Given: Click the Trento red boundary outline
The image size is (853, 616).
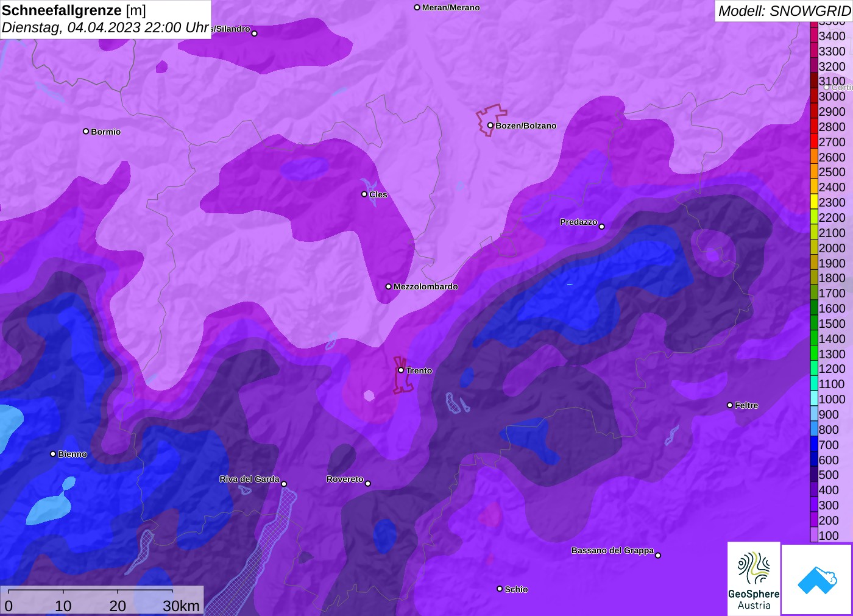Looking at the screenshot, I should [403, 375].
